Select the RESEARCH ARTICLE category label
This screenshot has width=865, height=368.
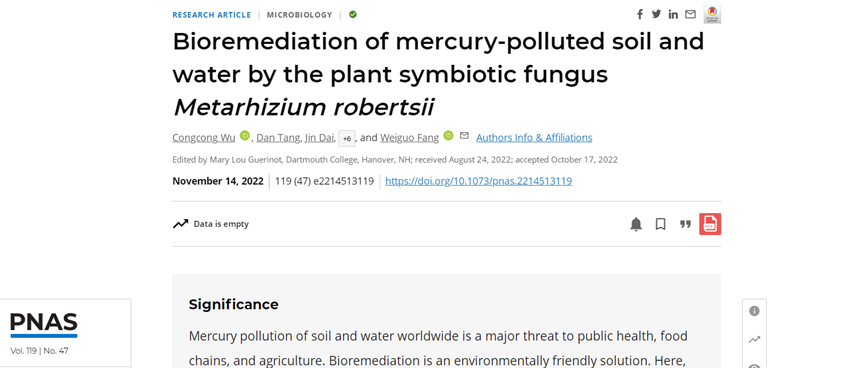pos(211,15)
